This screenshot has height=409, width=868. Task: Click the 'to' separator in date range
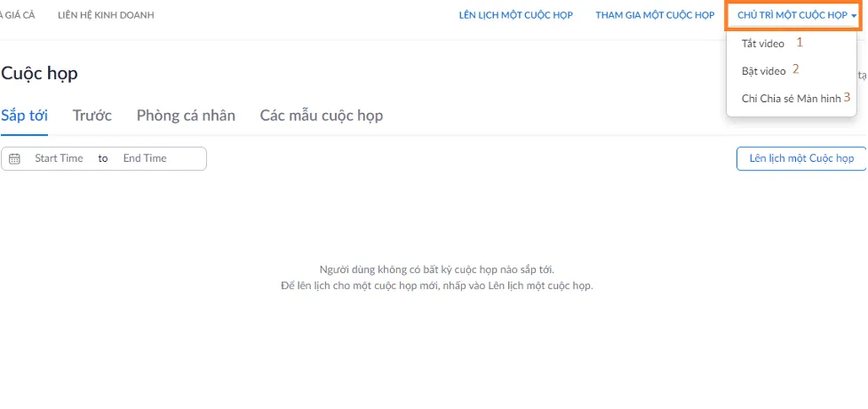pos(103,158)
